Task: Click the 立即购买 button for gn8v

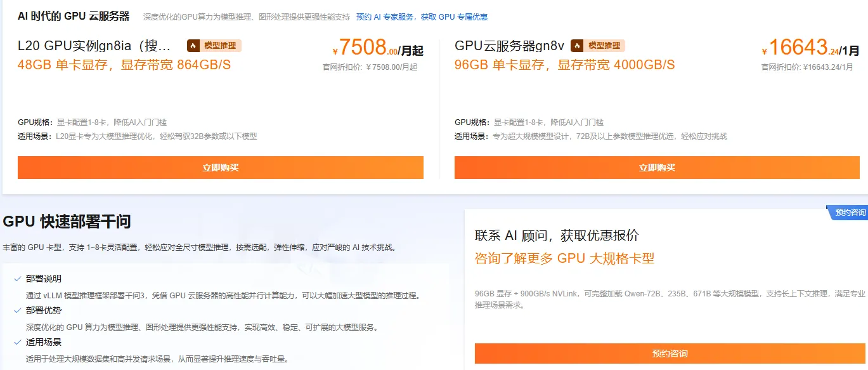Action: pyautogui.click(x=657, y=167)
